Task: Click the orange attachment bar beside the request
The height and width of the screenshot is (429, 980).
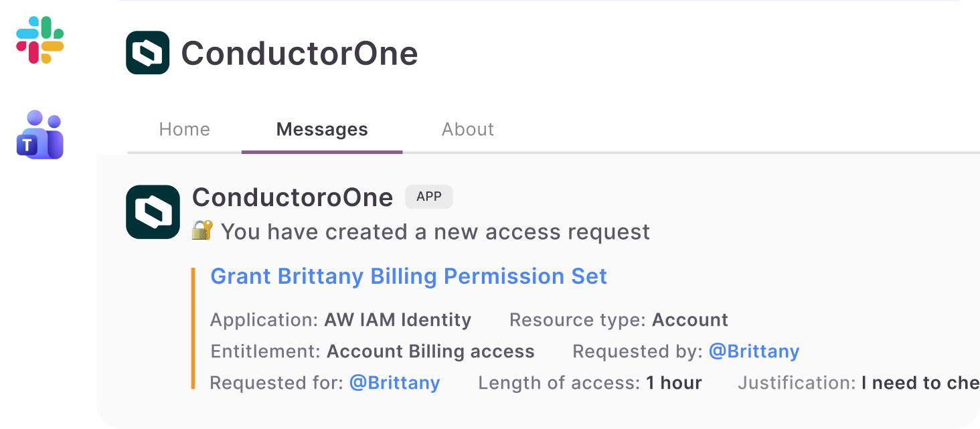Action: click(x=193, y=328)
